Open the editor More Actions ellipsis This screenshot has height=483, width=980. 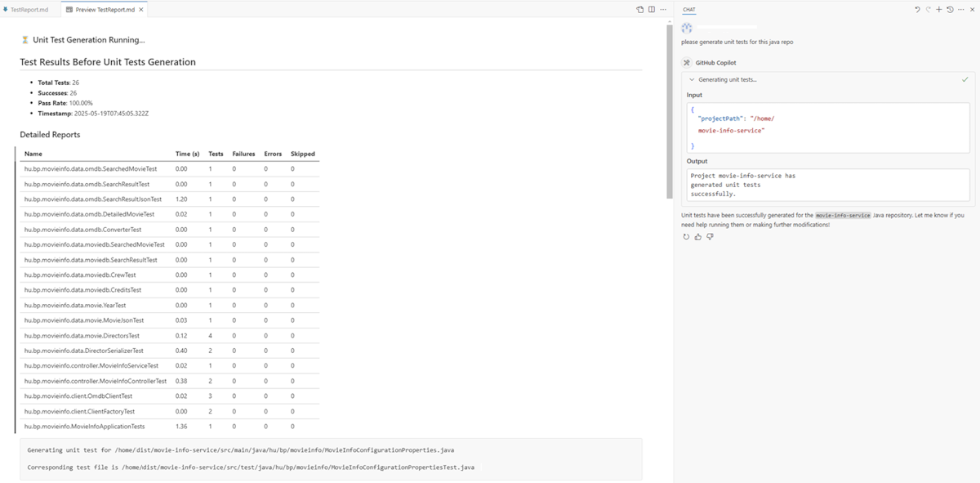point(663,10)
